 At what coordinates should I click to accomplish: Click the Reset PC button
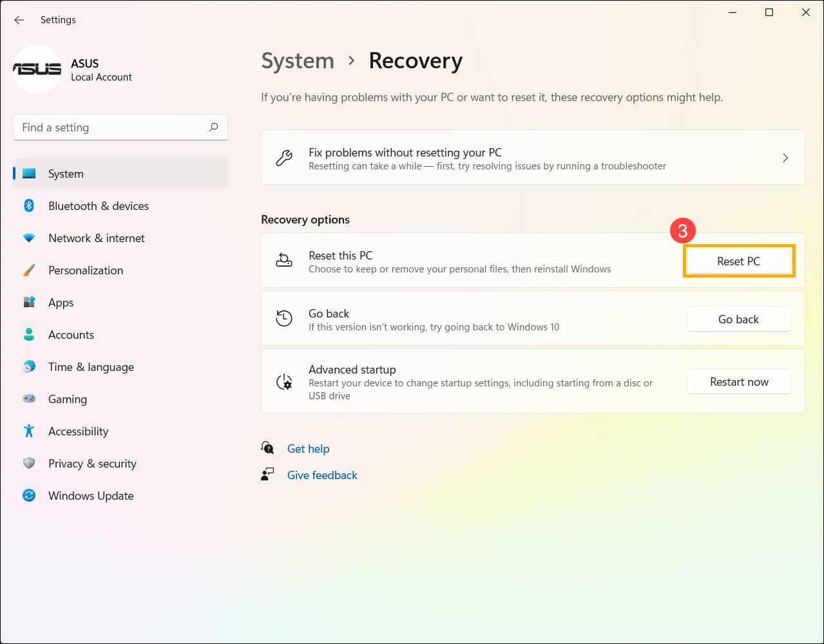point(738,261)
